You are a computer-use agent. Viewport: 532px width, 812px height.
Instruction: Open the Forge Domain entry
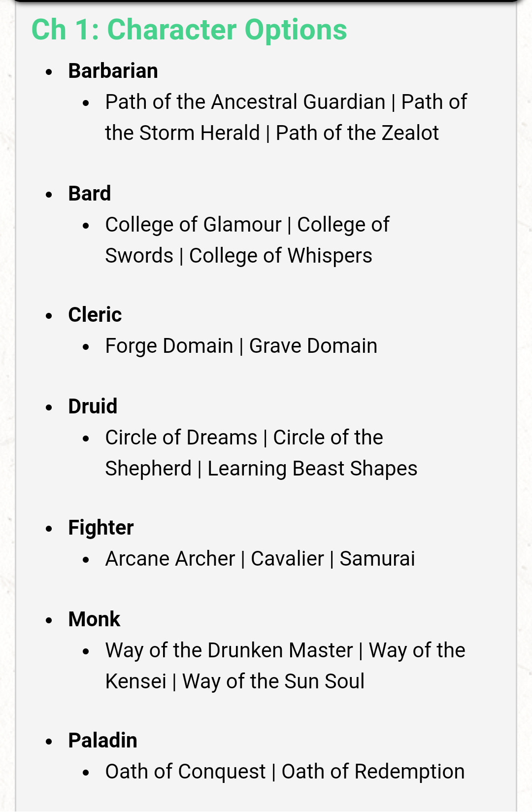tap(169, 346)
